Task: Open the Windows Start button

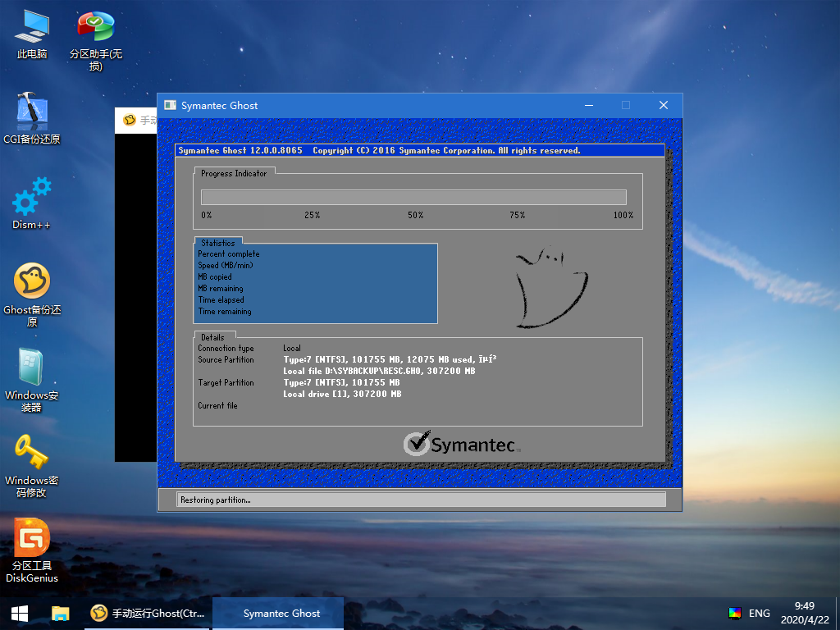Action: click(x=20, y=614)
